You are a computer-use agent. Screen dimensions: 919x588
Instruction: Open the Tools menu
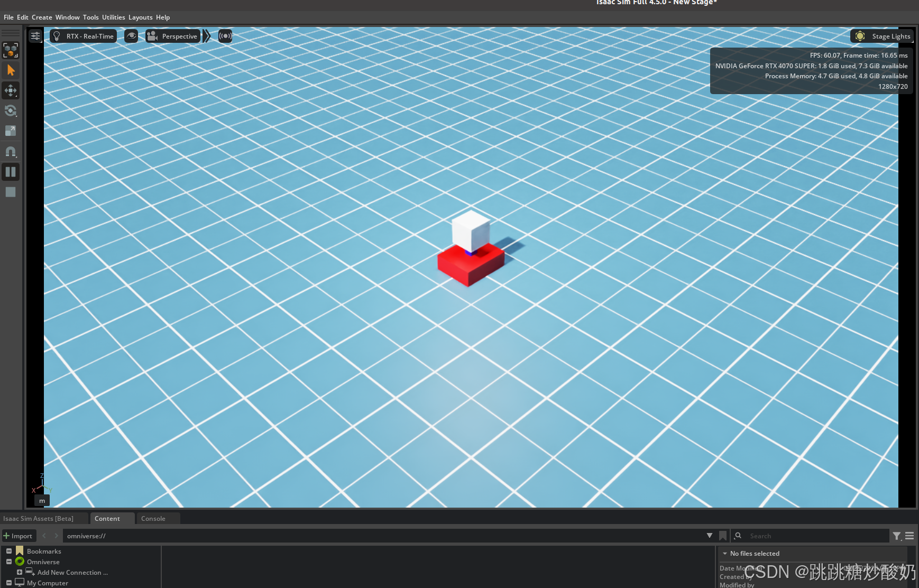pyautogui.click(x=91, y=17)
